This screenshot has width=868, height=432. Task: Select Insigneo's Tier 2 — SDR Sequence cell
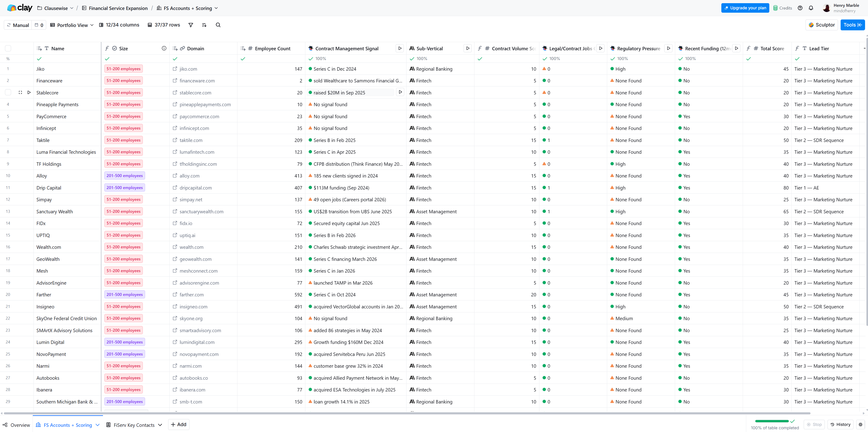tap(825, 307)
